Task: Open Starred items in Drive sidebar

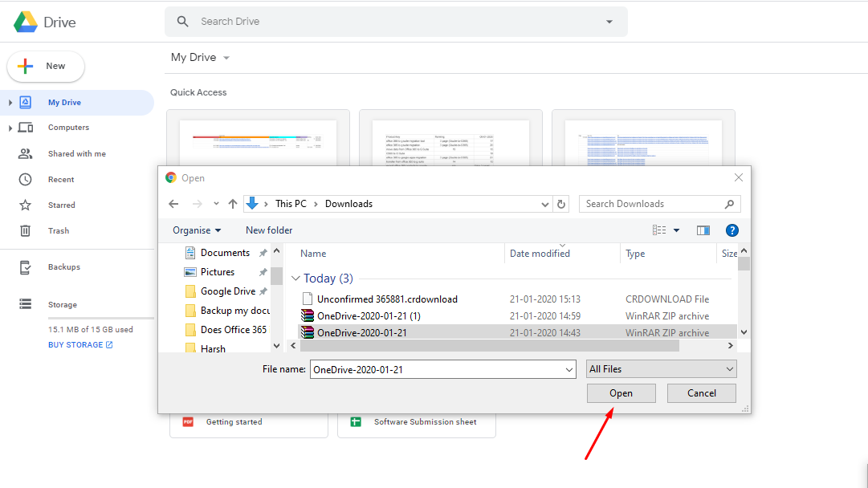Action: pos(61,205)
